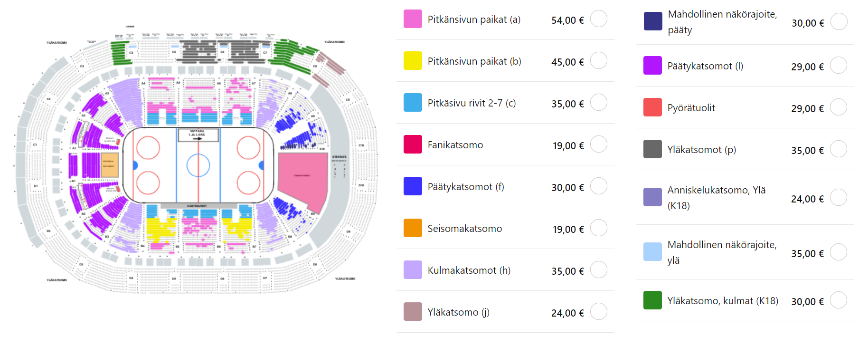This screenshot has width=868, height=337.
Task: Click the green Yläkatsomo, kulmat (K18) swatch
Action: tap(652, 300)
